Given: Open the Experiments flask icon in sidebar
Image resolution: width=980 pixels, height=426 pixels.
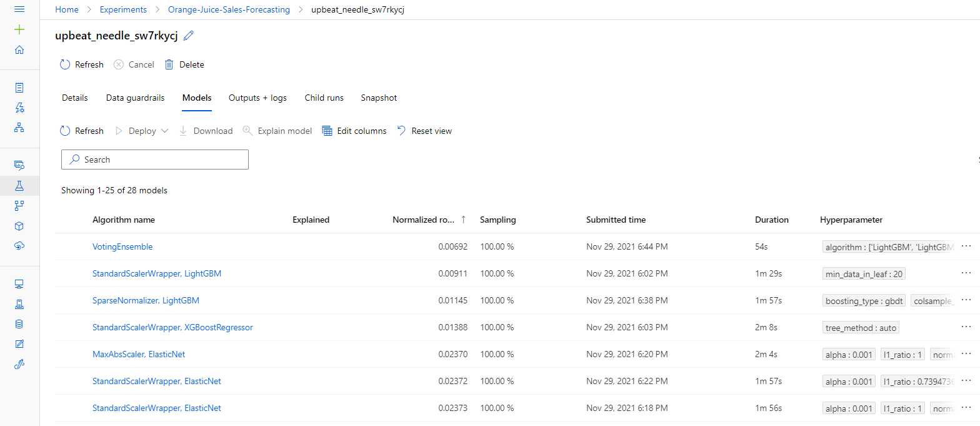Looking at the screenshot, I should (x=19, y=186).
